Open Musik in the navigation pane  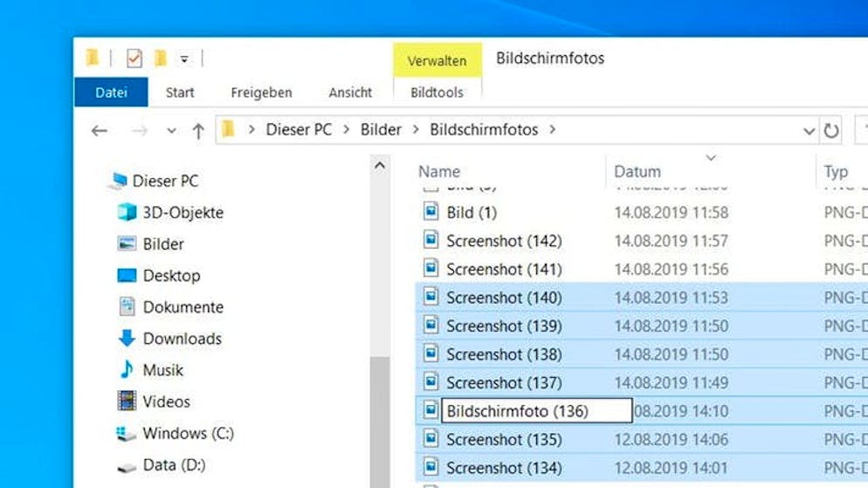[162, 370]
